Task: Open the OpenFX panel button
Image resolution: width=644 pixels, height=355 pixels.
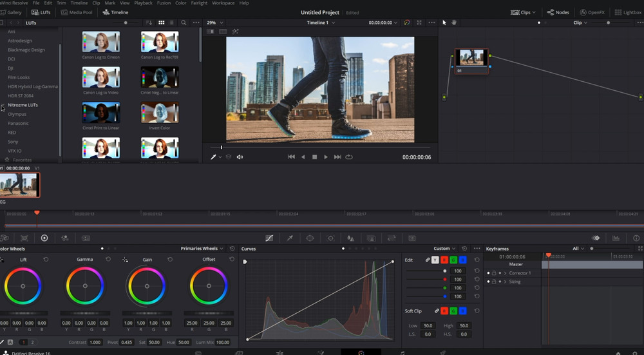Action: 592,12
